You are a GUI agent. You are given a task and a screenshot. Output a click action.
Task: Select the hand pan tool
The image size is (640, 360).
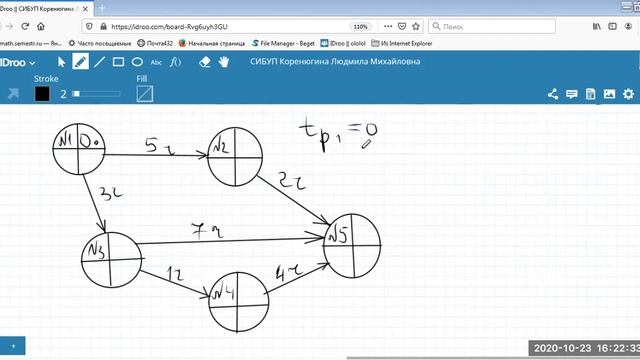click(x=224, y=62)
